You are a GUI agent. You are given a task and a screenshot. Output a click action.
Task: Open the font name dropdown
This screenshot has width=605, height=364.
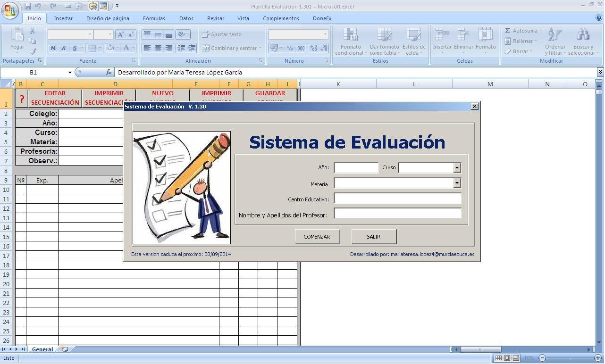(90, 34)
